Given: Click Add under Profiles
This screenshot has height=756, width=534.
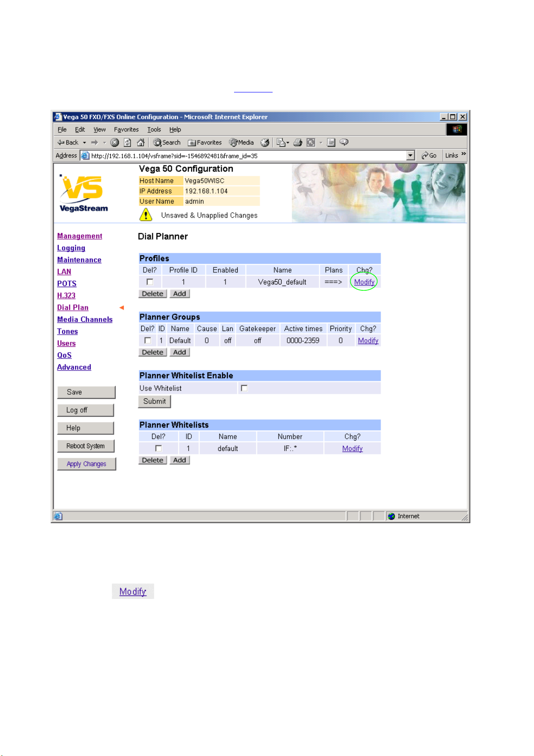Looking at the screenshot, I should (x=180, y=294).
